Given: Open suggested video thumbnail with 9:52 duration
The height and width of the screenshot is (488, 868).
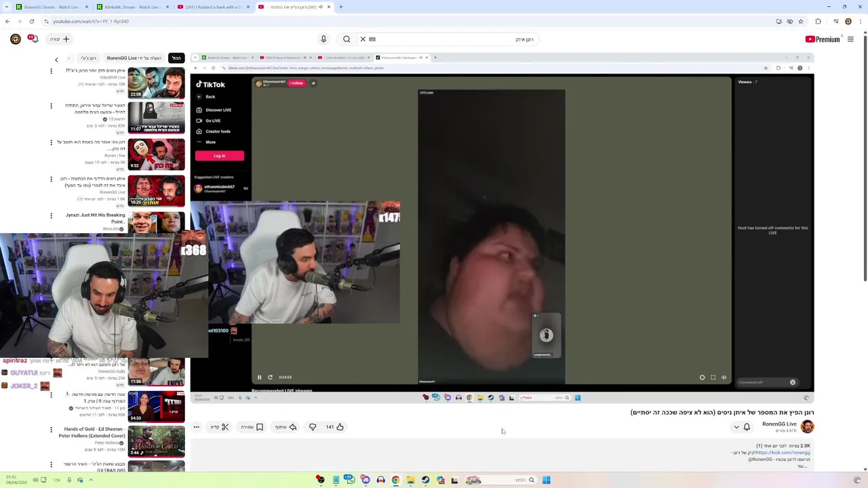Looking at the screenshot, I should [156, 154].
